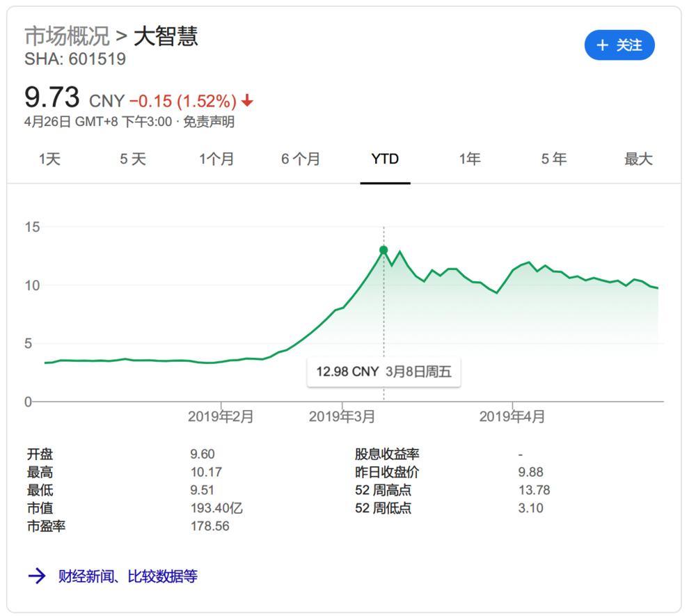Click the 2019年4月 axis label
Image resolution: width=696 pixels, height=616 pixels.
coord(512,417)
